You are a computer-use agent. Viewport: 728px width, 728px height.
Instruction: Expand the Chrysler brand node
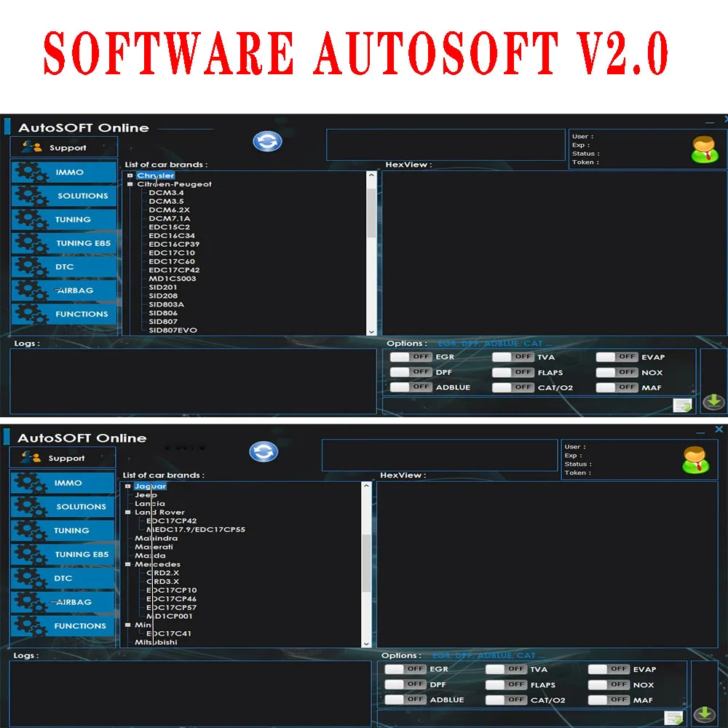130,175
